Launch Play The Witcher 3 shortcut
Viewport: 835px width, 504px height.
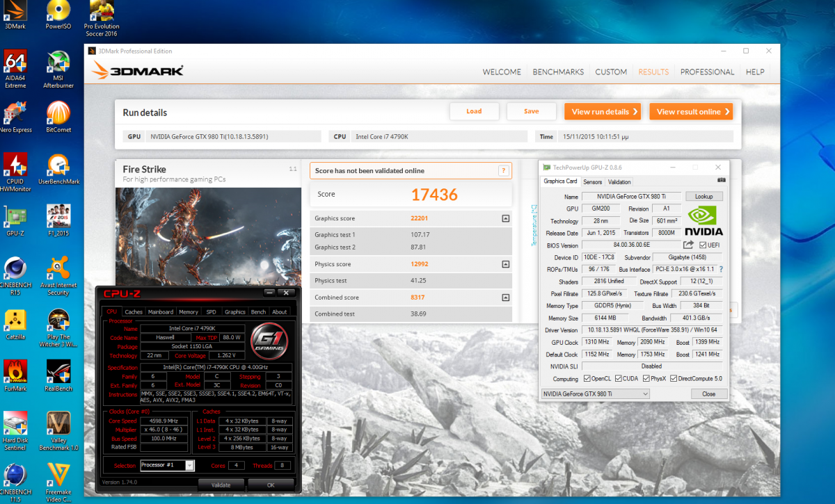tap(58, 327)
